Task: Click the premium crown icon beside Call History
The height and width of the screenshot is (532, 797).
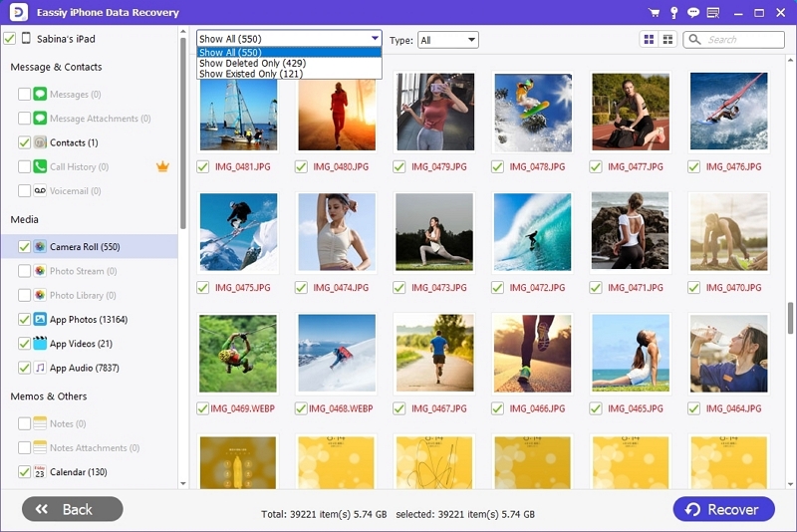Action: [x=163, y=167]
